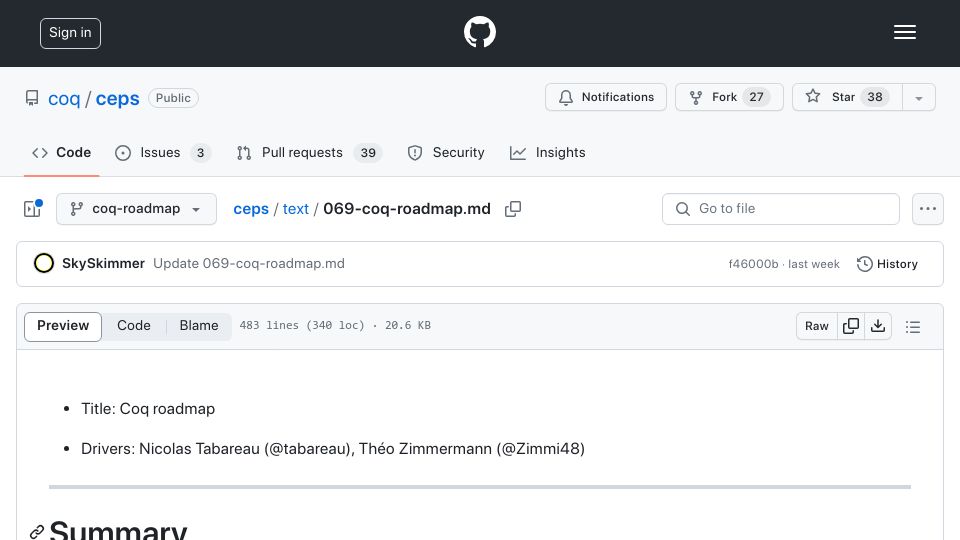Screen dimensions: 960x540
Task: Open the coq-roadmap branch selector
Action: (136, 209)
